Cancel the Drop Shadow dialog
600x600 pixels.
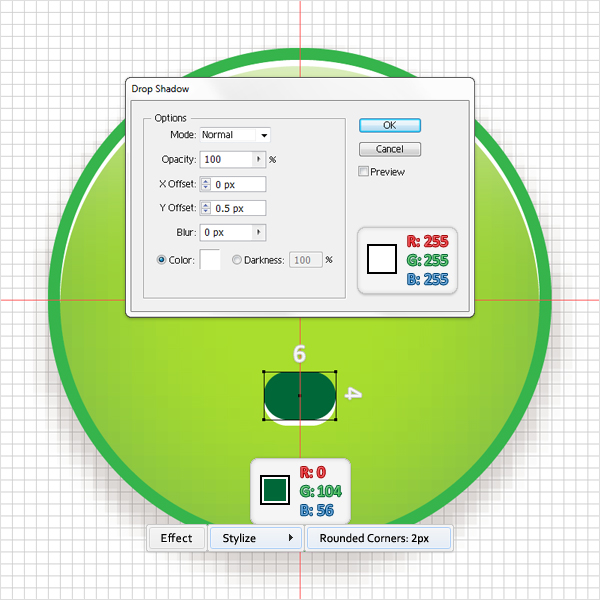click(x=390, y=149)
